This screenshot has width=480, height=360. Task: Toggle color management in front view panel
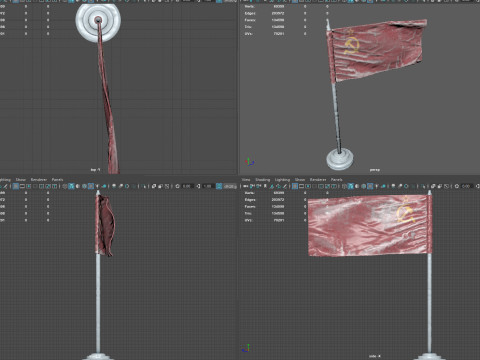click(219, 186)
